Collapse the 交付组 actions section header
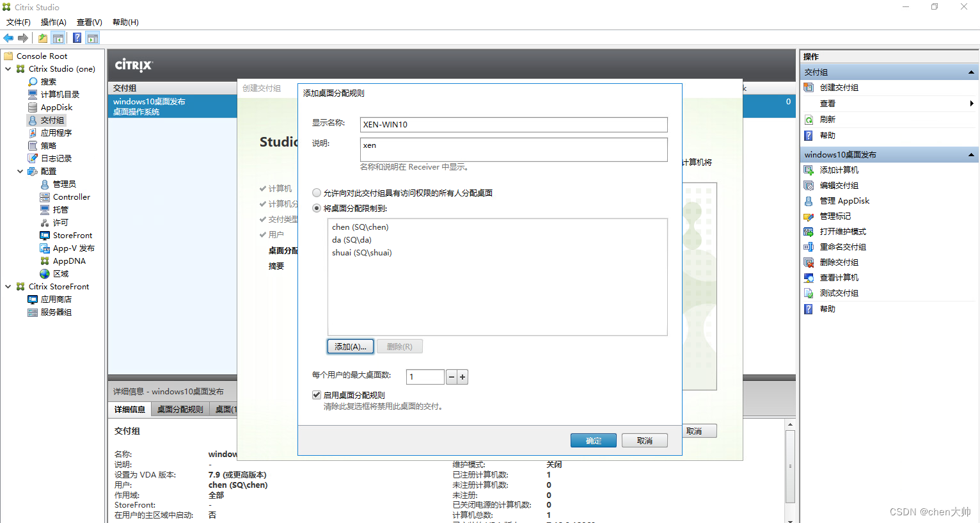This screenshot has height=523, width=980. [x=971, y=72]
